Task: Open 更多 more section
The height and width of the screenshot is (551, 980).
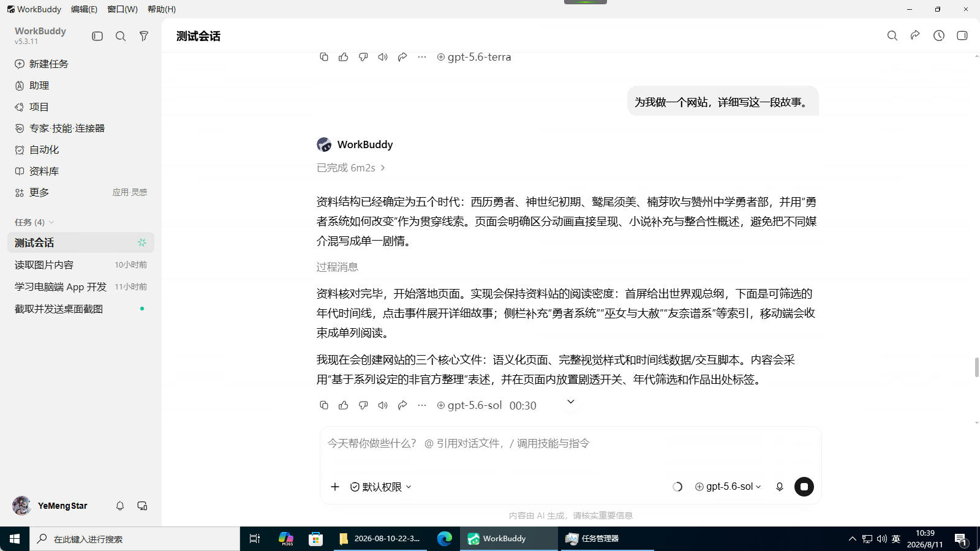Action: point(32,192)
